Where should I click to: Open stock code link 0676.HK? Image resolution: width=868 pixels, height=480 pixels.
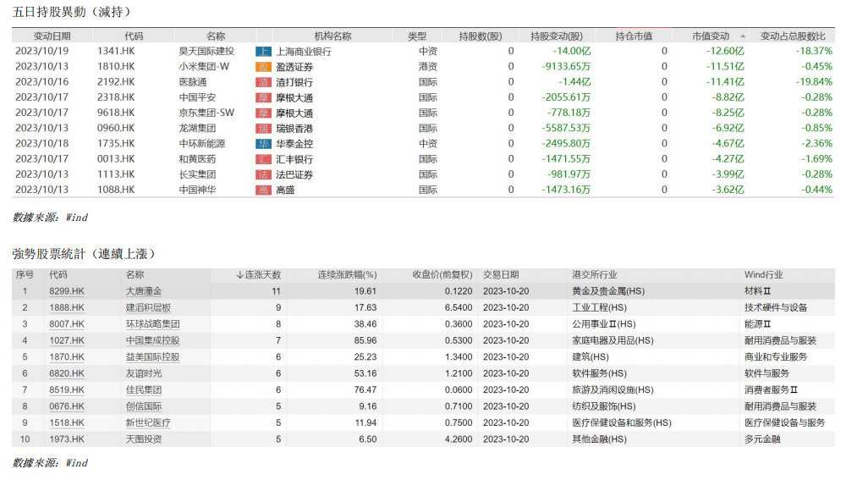point(67,406)
